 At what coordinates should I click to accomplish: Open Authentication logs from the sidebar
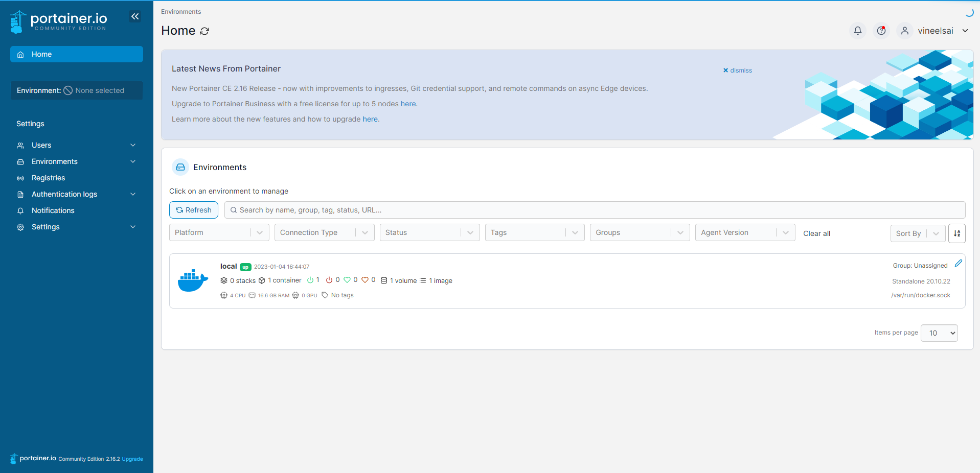pos(64,194)
